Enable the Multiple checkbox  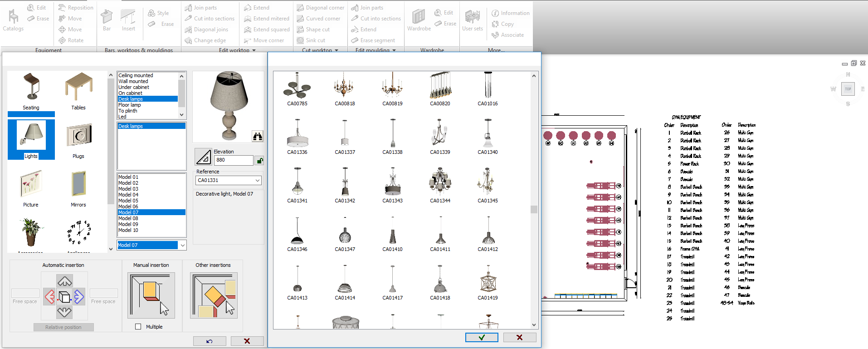click(138, 327)
